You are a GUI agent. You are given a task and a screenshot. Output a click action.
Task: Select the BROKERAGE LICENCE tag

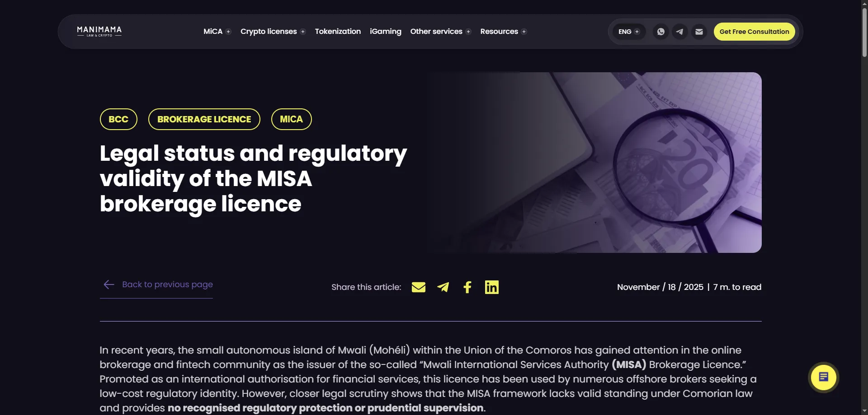[x=204, y=119]
